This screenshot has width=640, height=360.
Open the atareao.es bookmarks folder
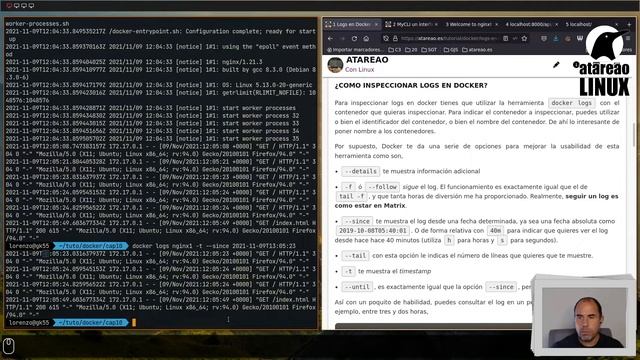477,50
